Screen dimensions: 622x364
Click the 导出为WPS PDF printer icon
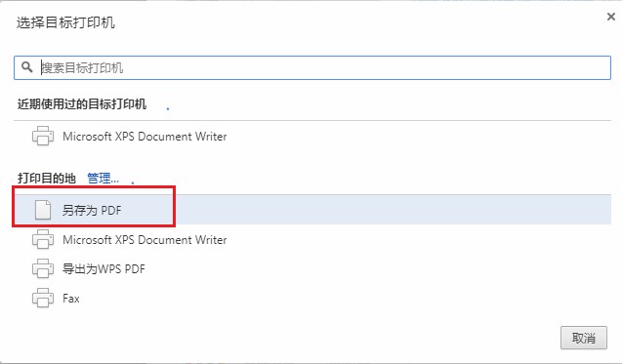click(43, 268)
